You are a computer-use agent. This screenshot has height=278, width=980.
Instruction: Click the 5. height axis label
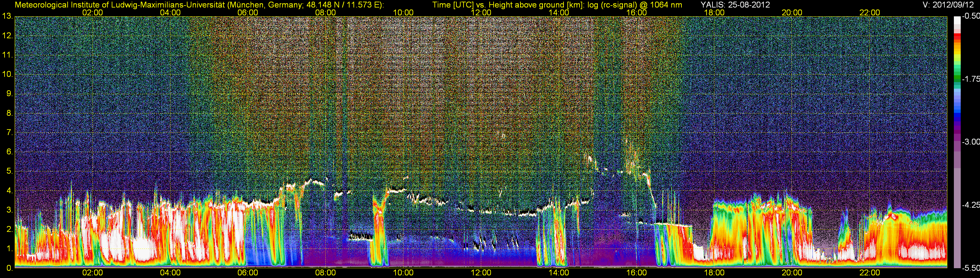[9, 171]
